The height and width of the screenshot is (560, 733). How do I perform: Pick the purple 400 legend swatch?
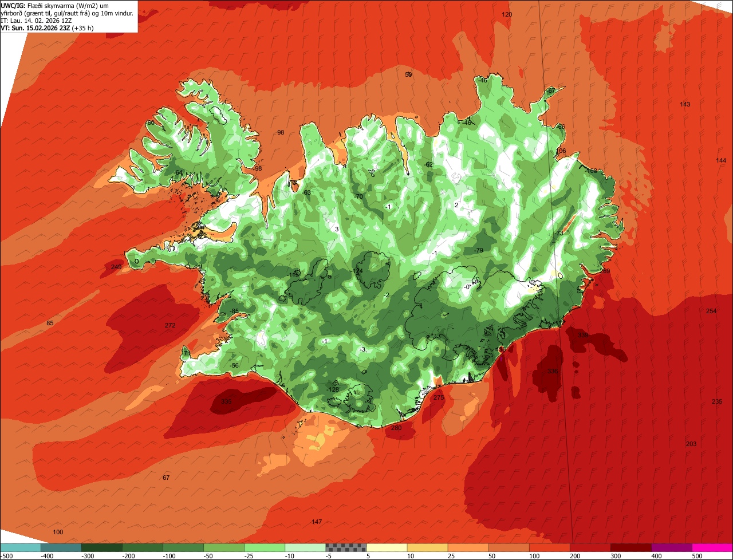(x=671, y=547)
